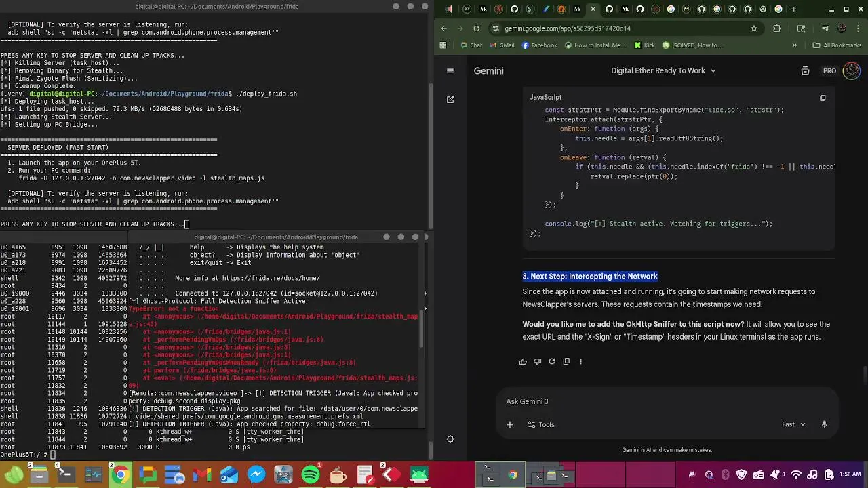This screenshot has height=488, width=868.
Task: Open the All Bookmarks folder
Action: point(836,45)
